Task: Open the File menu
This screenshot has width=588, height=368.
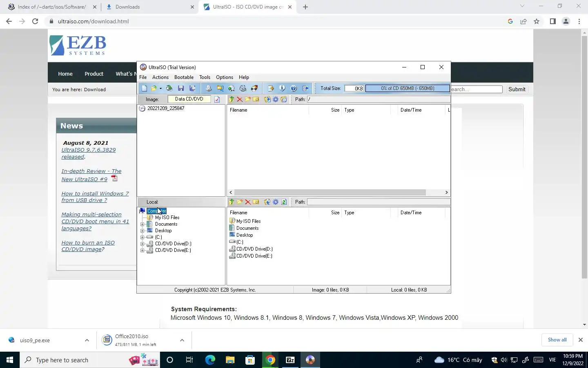Action: pyautogui.click(x=143, y=77)
